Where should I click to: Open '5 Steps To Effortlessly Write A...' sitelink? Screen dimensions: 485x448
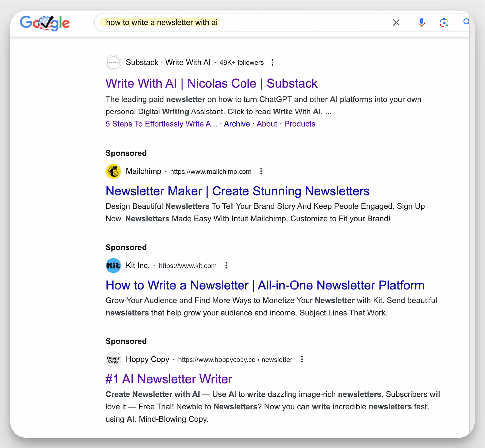(x=161, y=124)
